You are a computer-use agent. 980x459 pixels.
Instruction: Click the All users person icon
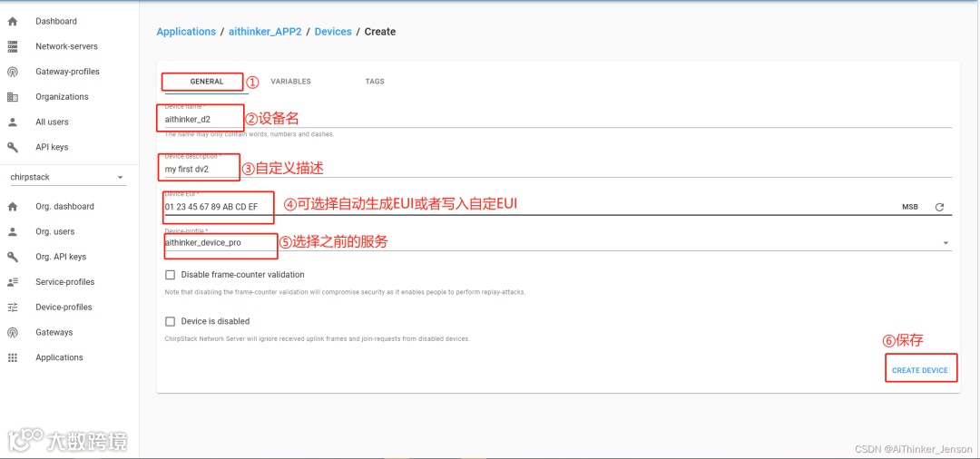(x=13, y=122)
